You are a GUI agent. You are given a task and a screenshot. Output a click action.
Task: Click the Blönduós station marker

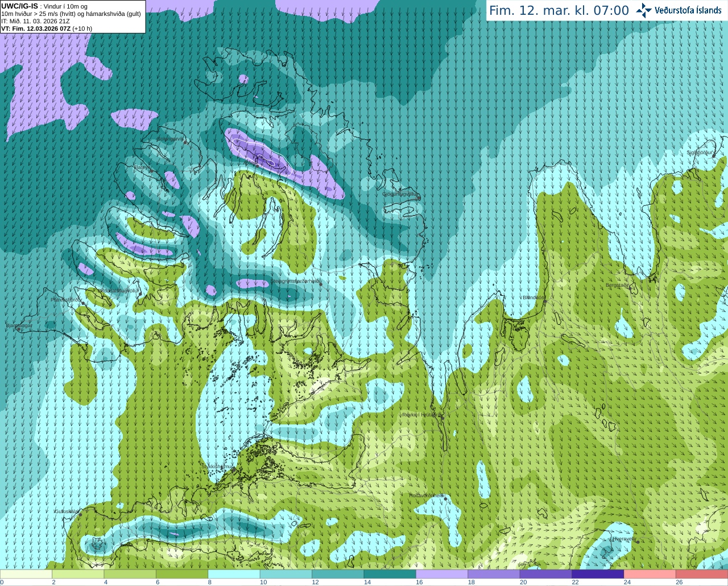(x=544, y=302)
